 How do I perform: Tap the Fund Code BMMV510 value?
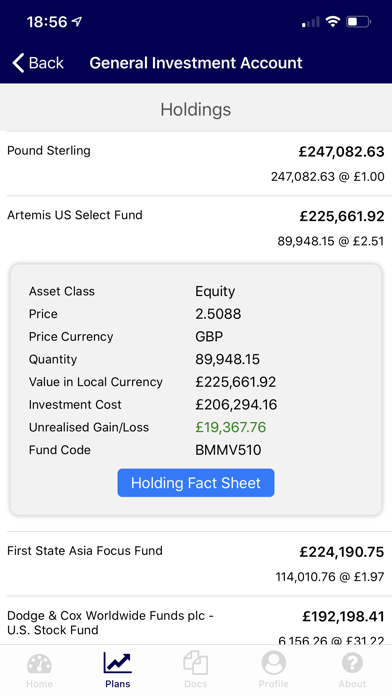pyautogui.click(x=228, y=450)
